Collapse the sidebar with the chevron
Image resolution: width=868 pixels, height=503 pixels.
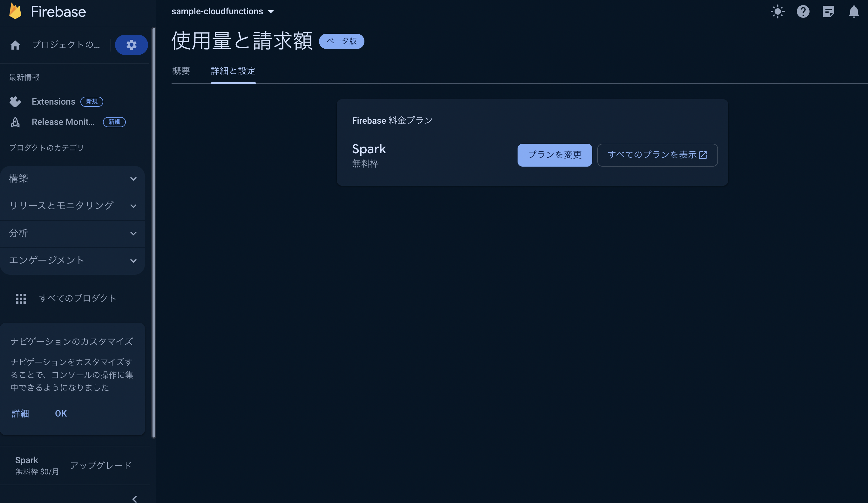pyautogui.click(x=134, y=499)
